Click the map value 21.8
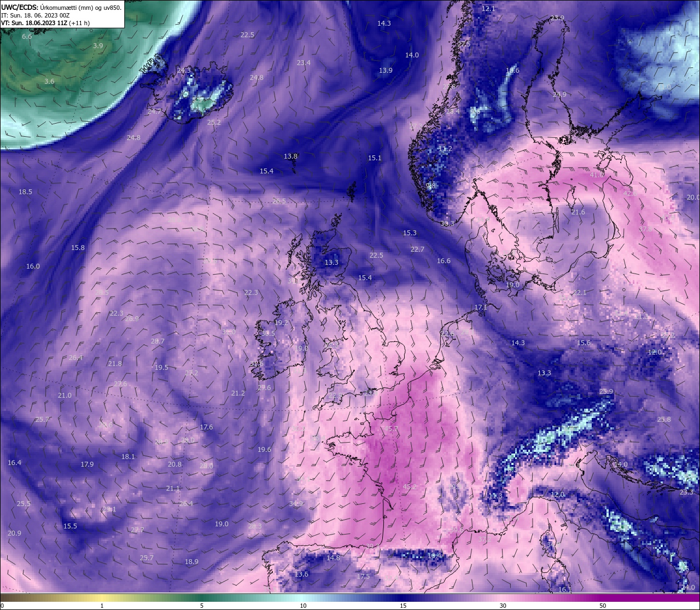 115,364
